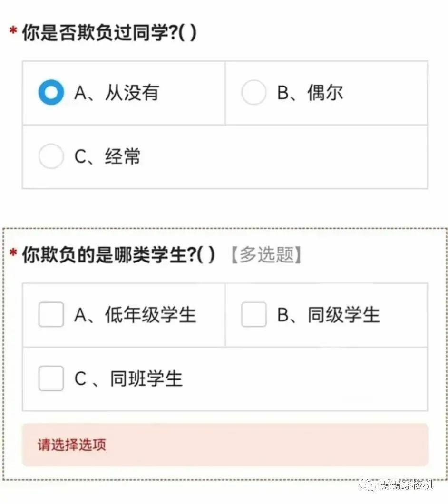448x504 pixels.
Task: Check the C、同班学生 checkbox
Action: [51, 378]
